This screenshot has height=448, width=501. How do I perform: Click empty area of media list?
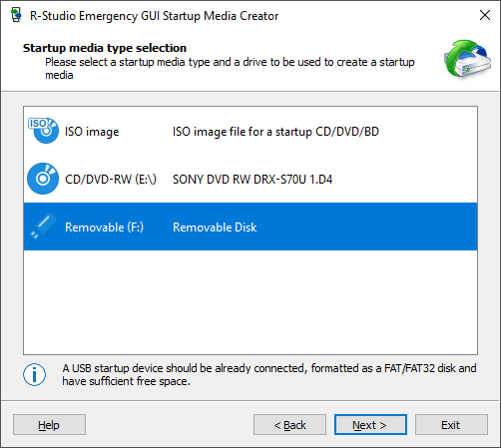pyautogui.click(x=250, y=302)
